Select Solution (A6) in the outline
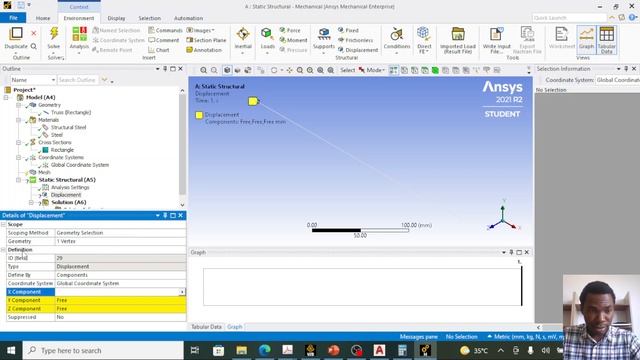This screenshot has height=360, width=640. pos(69,202)
